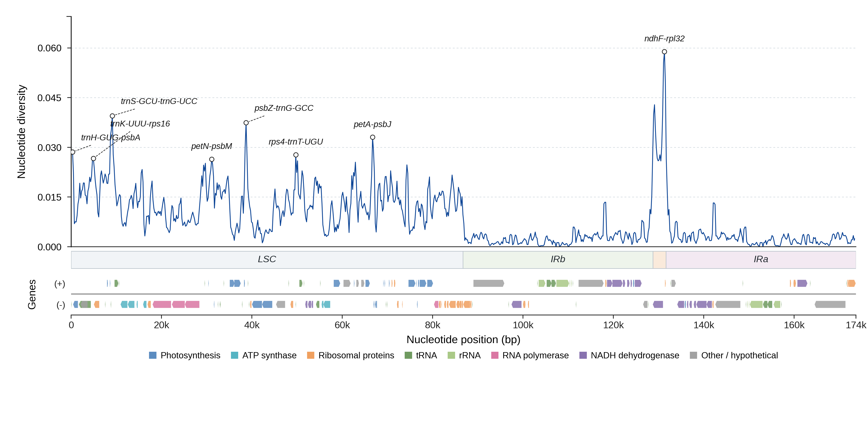
Task: Click the 40k x-axis tick label
Action: coord(252,325)
